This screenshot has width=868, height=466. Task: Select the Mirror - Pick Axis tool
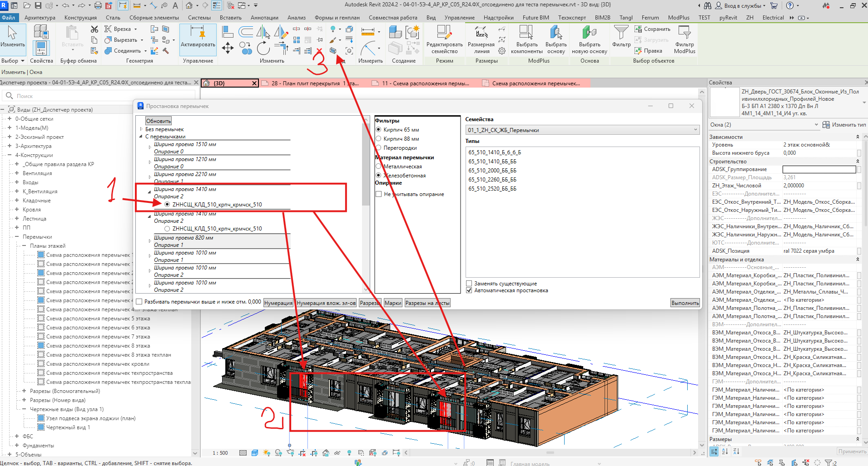263,32
